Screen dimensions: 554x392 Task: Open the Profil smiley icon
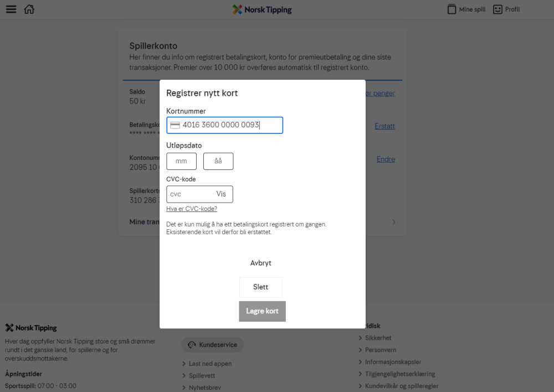(497, 9)
